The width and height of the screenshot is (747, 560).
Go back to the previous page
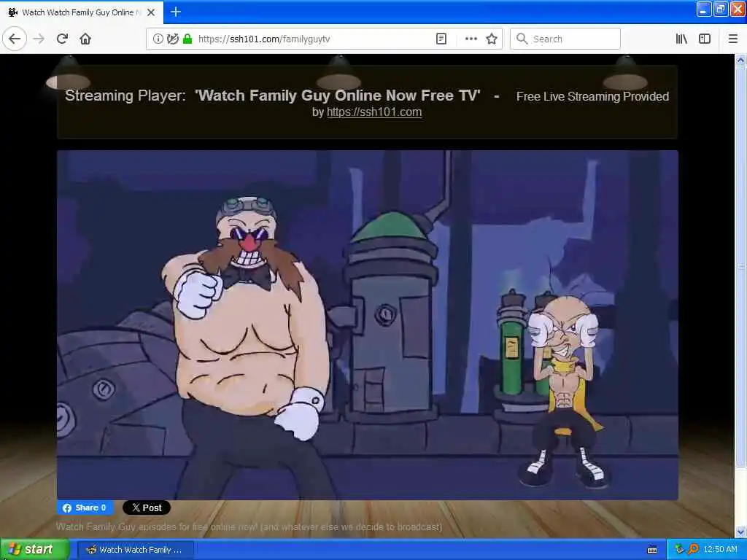pos(15,39)
